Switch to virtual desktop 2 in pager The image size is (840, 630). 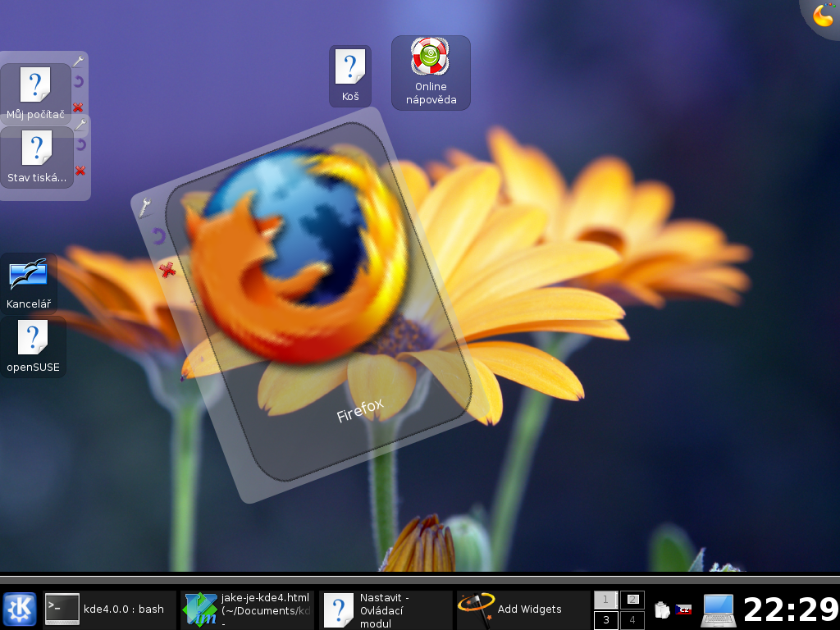(x=632, y=600)
